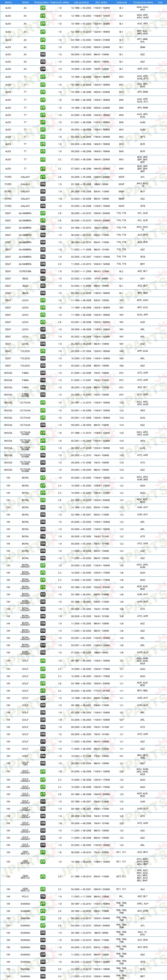The image size is (167, 980).
Task: Click diesel ON icon in Golf Variant ARL row
Action: [x=43, y=845]
